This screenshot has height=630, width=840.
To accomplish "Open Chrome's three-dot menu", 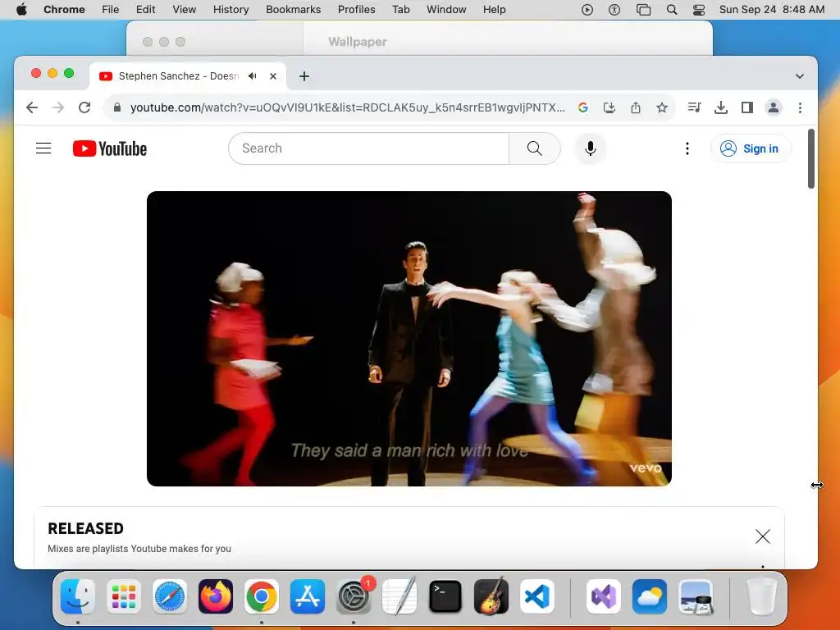I will 800,107.
